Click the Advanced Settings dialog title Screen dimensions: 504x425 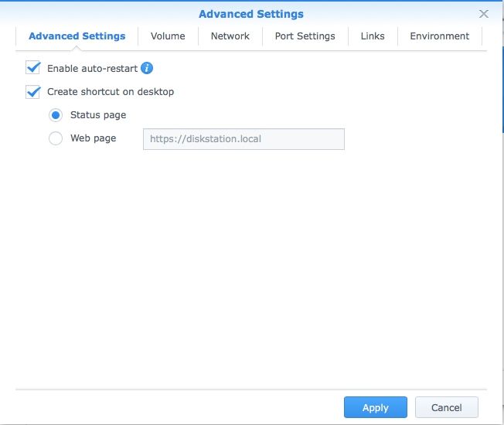pos(251,14)
